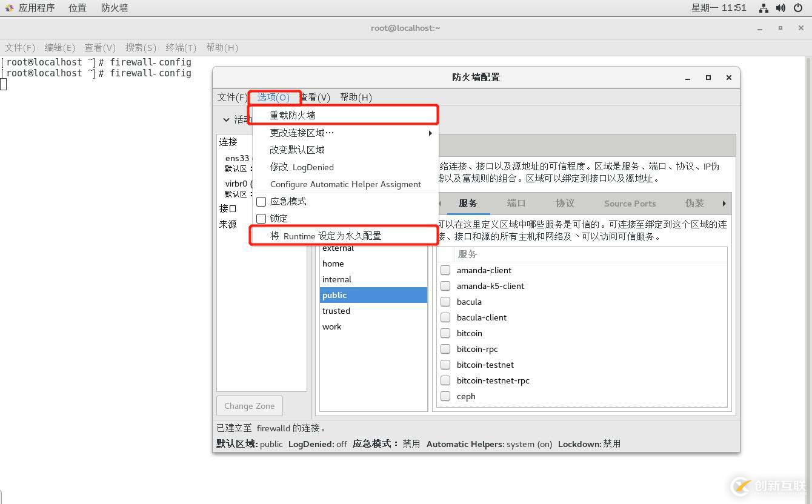The height and width of the screenshot is (504, 812).
Task: Switch to the 服务 tab
Action: pyautogui.click(x=468, y=204)
